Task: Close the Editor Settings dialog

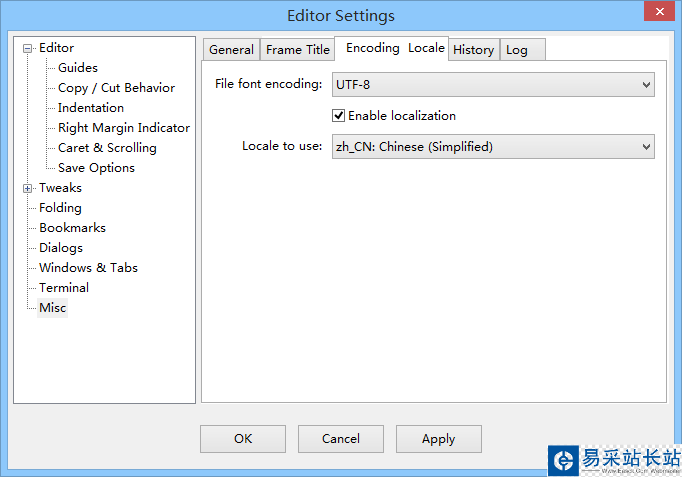Action: pos(657,13)
